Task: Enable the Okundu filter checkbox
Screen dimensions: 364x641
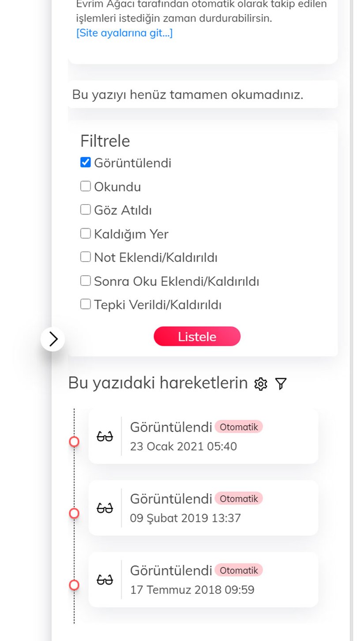Action: (86, 186)
